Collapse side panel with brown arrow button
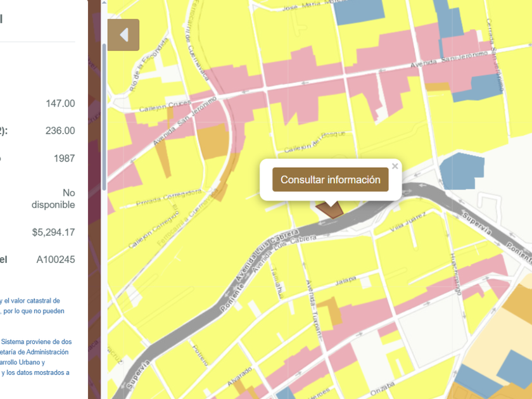 click(123, 35)
